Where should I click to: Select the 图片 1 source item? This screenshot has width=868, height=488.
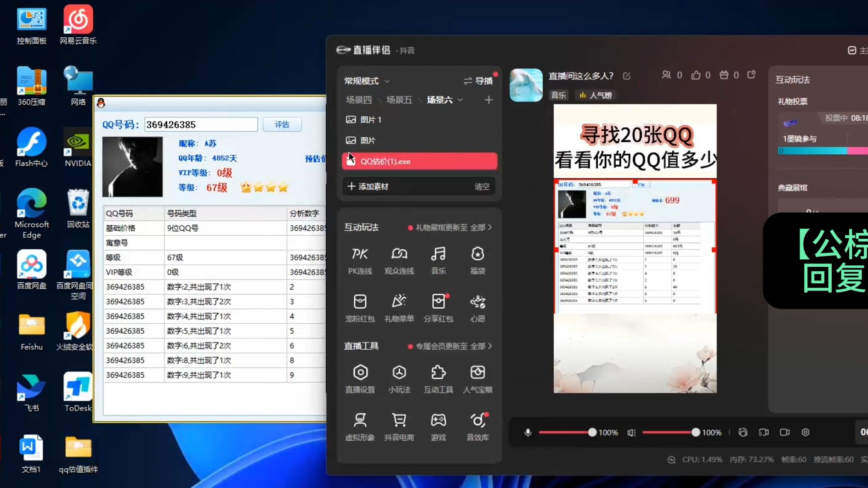click(419, 119)
